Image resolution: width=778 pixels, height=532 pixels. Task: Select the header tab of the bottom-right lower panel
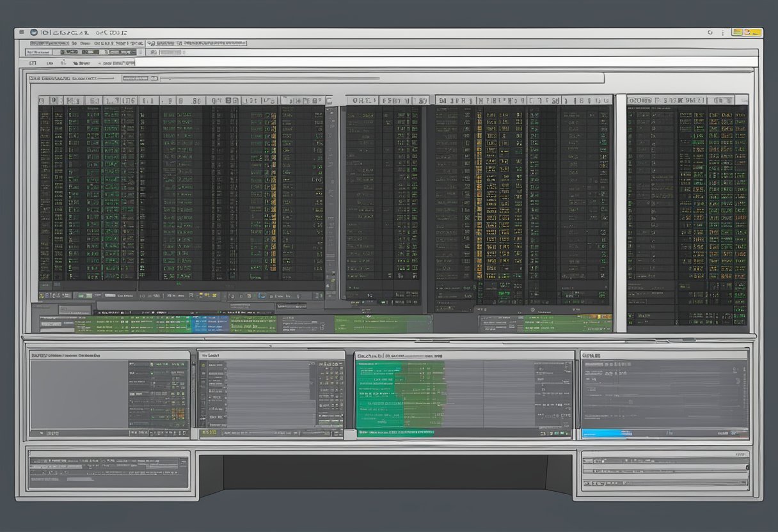tap(592, 354)
